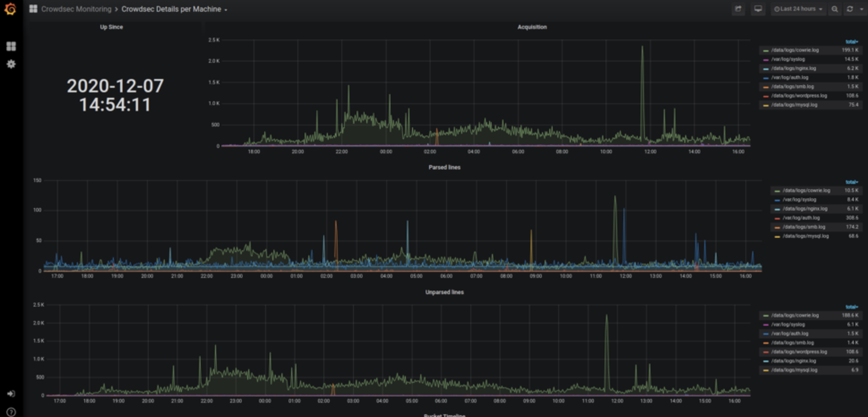Viewport: 868px width, 417px height.
Task: Toggle wordpress.log series in Acquisition legend
Action: (x=799, y=96)
